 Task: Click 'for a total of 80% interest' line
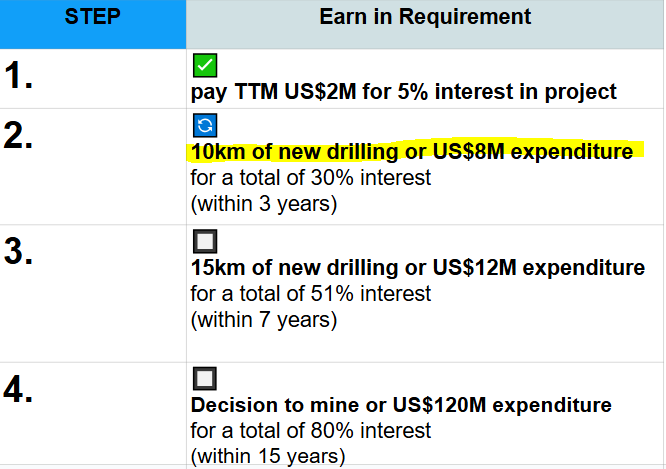coord(311,431)
